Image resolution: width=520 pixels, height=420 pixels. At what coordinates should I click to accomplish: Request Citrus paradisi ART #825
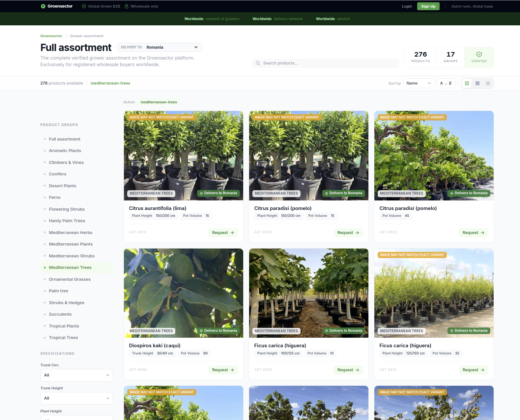(x=474, y=233)
